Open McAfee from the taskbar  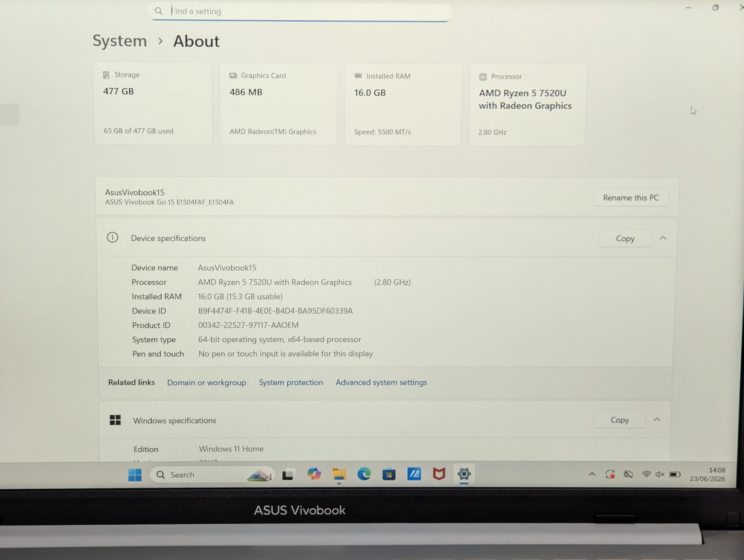click(x=439, y=474)
